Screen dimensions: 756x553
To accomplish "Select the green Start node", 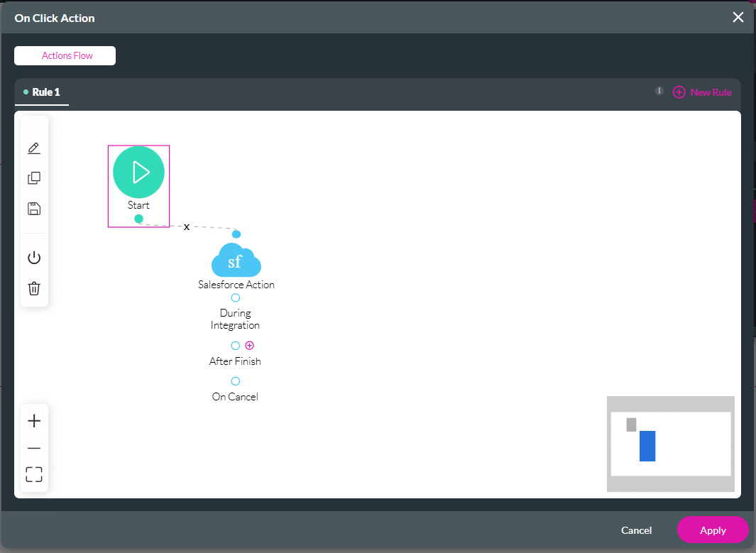I will (x=138, y=173).
